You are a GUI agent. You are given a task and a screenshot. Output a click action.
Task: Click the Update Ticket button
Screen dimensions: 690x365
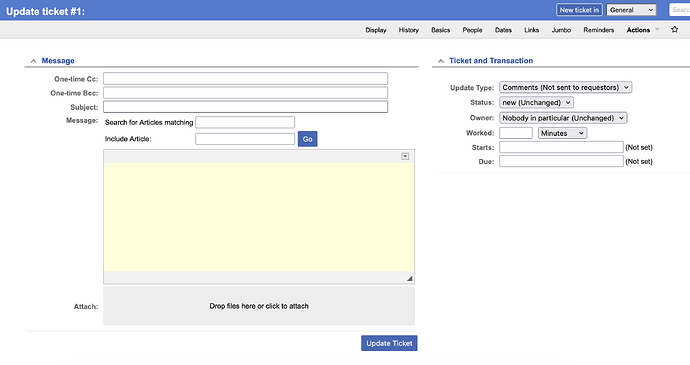pos(389,343)
